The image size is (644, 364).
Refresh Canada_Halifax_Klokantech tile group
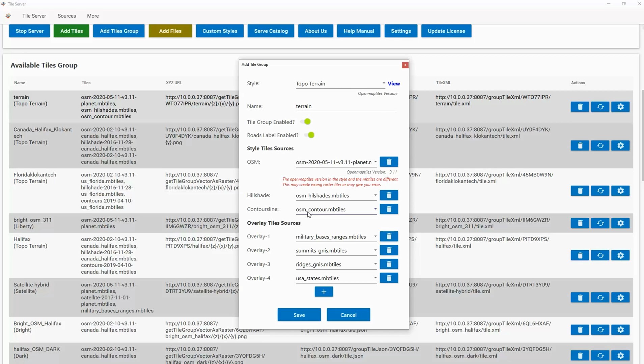pos(600,146)
